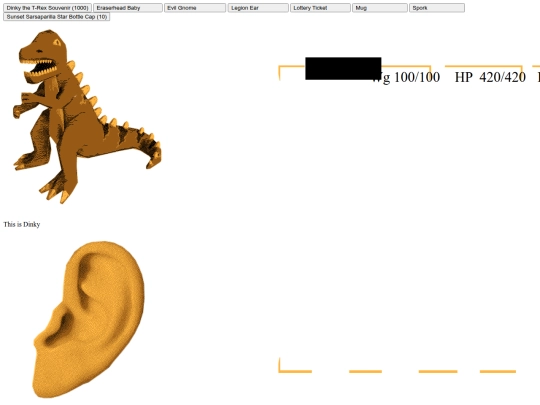Image resolution: width=540 pixels, height=405 pixels.
Task: Click the Dinky T-Rex model image
Action: point(87,116)
